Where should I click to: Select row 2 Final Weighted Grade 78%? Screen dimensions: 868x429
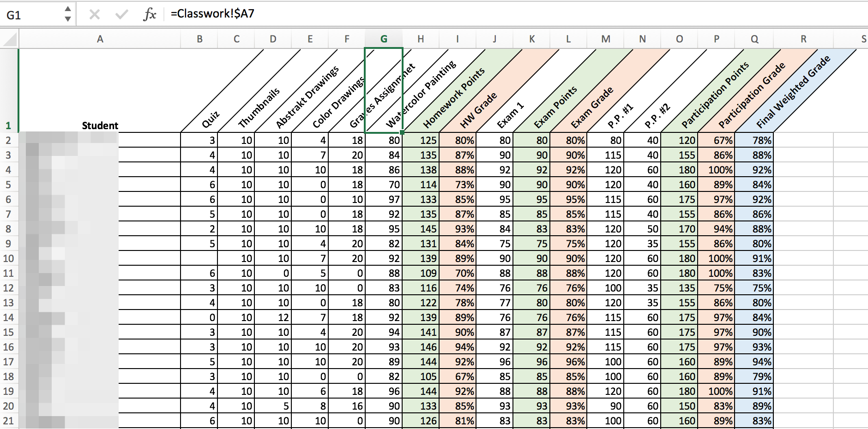(754, 140)
